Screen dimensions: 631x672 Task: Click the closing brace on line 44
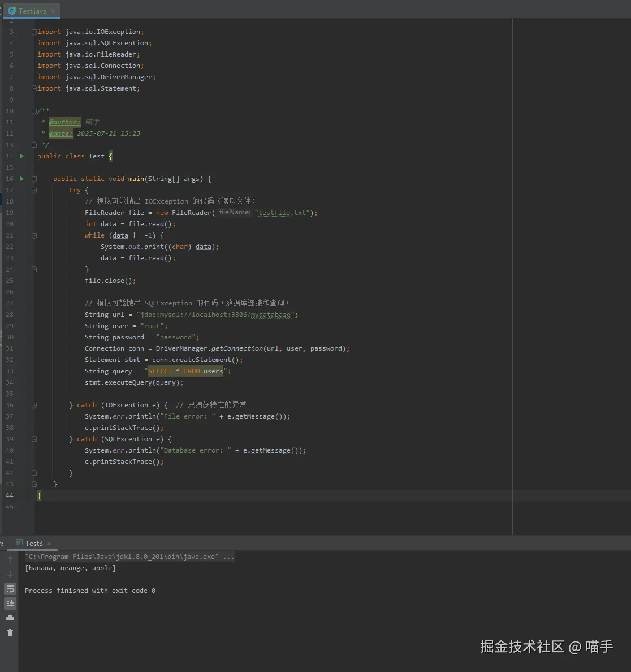coord(40,496)
